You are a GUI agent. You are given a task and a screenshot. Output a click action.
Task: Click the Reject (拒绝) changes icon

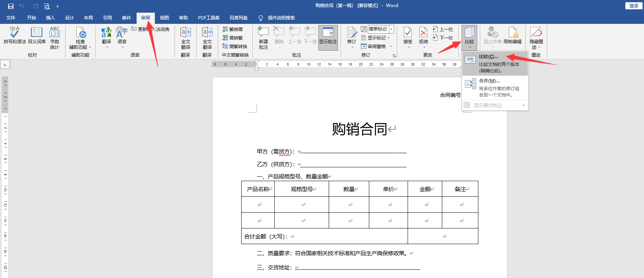coord(424,36)
